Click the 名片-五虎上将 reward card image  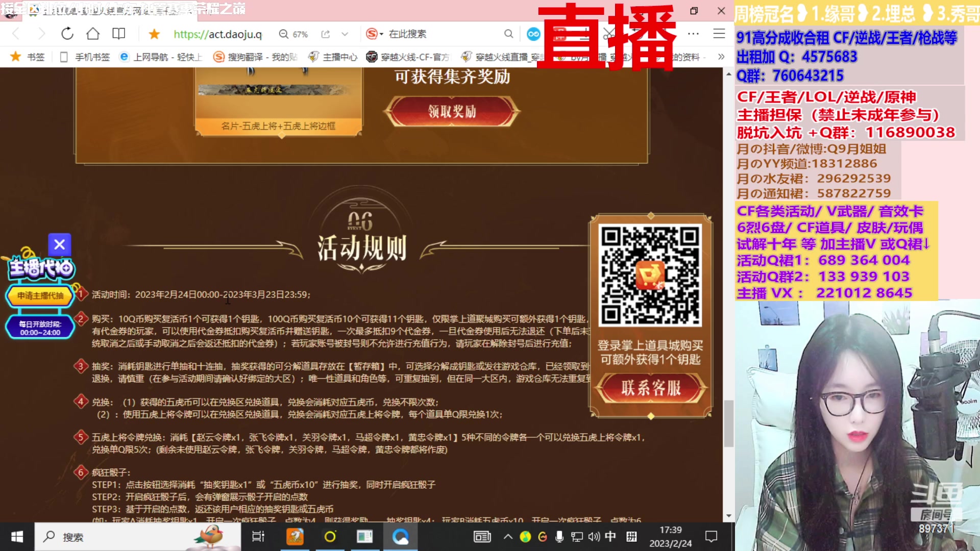coord(279,101)
